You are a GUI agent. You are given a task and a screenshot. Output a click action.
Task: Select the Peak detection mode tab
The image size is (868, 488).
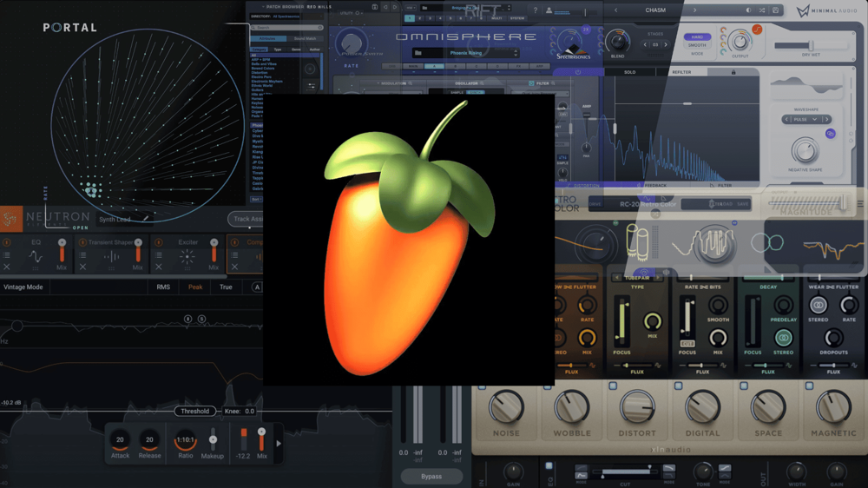click(195, 287)
